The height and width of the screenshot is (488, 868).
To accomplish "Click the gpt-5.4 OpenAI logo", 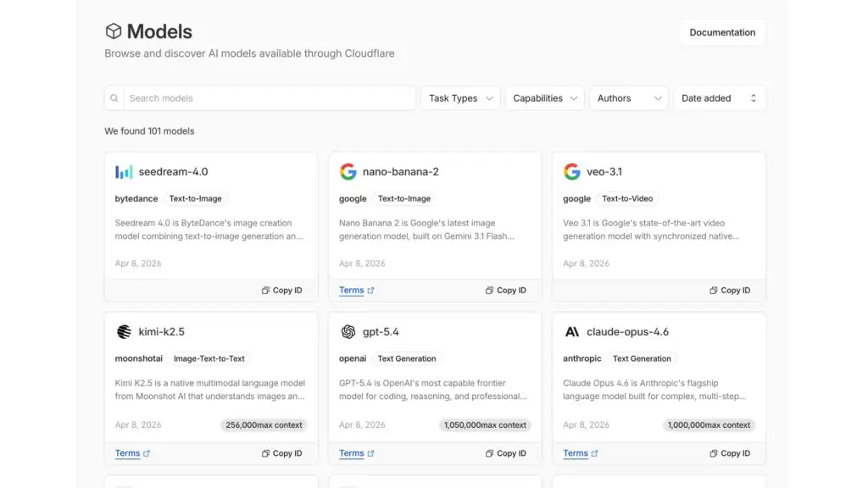I will 348,331.
